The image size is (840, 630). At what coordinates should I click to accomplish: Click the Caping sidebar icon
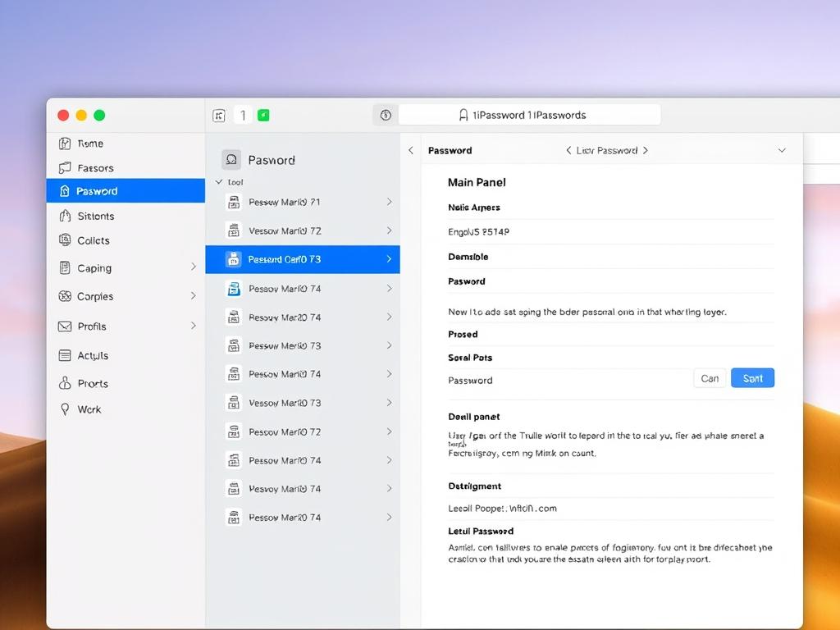point(65,268)
